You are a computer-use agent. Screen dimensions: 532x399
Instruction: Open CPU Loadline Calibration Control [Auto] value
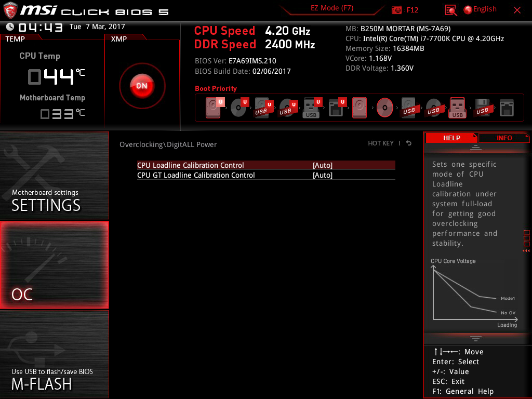tap(322, 165)
